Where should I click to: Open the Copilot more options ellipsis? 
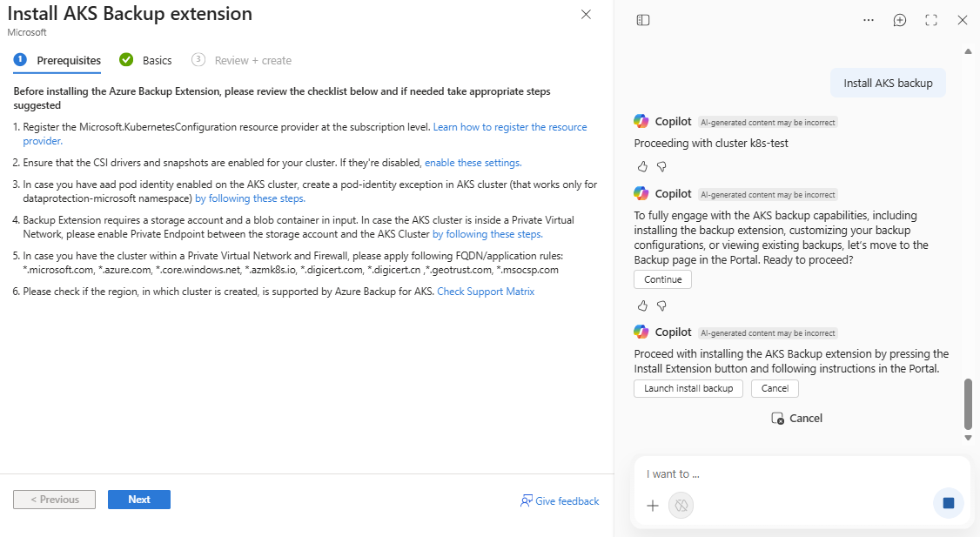pyautogui.click(x=868, y=20)
